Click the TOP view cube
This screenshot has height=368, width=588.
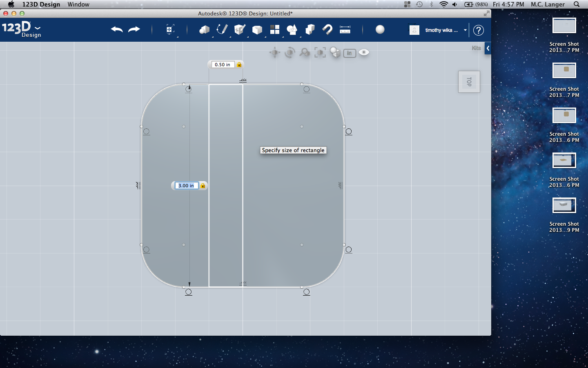click(x=469, y=82)
